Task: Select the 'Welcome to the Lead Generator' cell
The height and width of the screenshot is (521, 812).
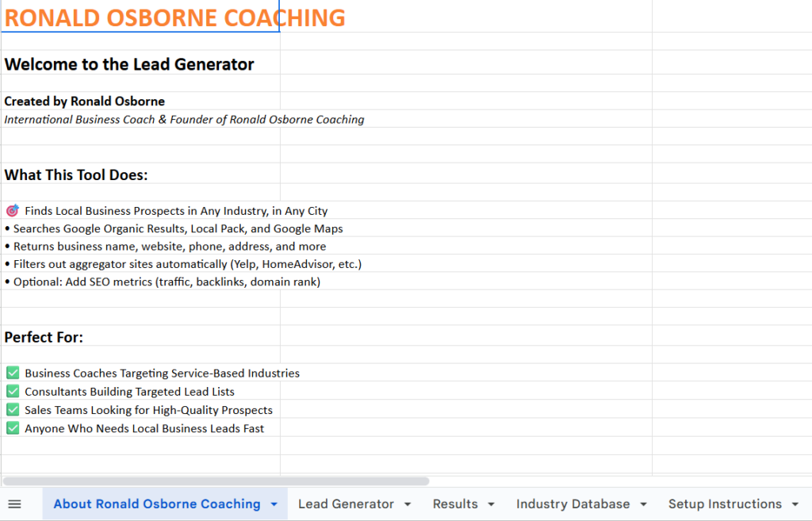Action: pos(128,64)
